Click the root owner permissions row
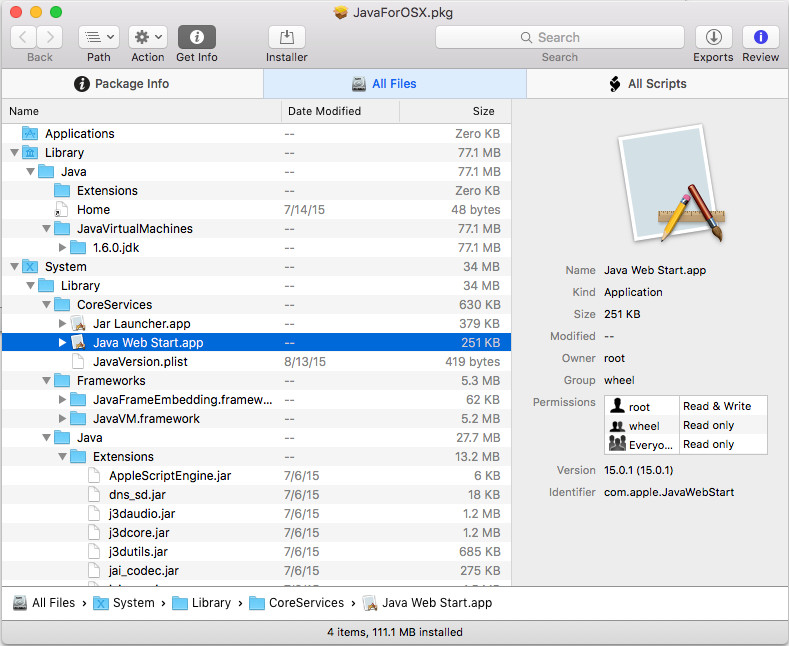 point(686,407)
